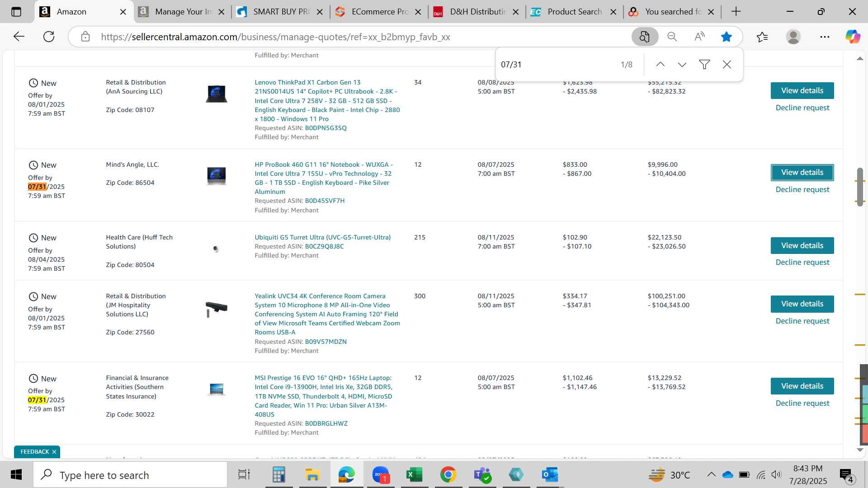View details for Ubiquiti G5 Turret Ultra
The image size is (868, 488).
(802, 245)
